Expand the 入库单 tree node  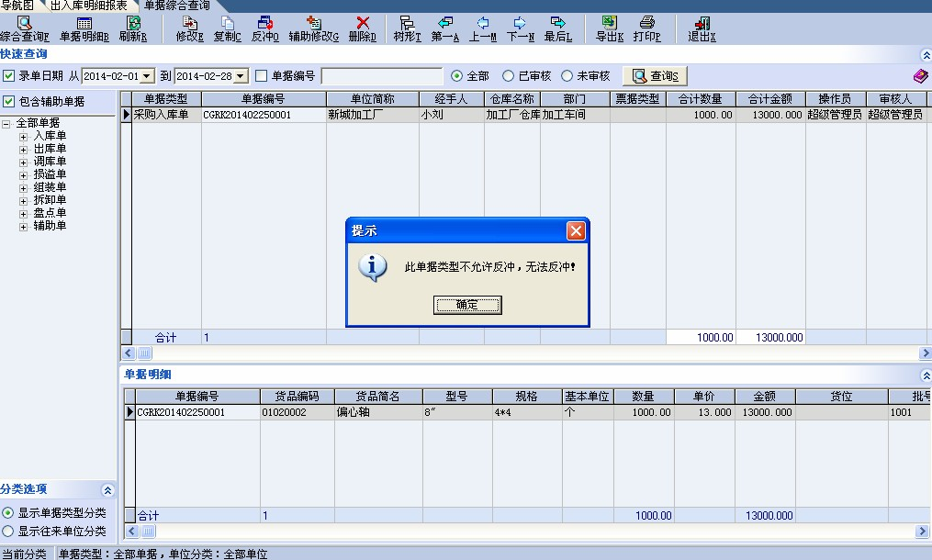pos(24,136)
